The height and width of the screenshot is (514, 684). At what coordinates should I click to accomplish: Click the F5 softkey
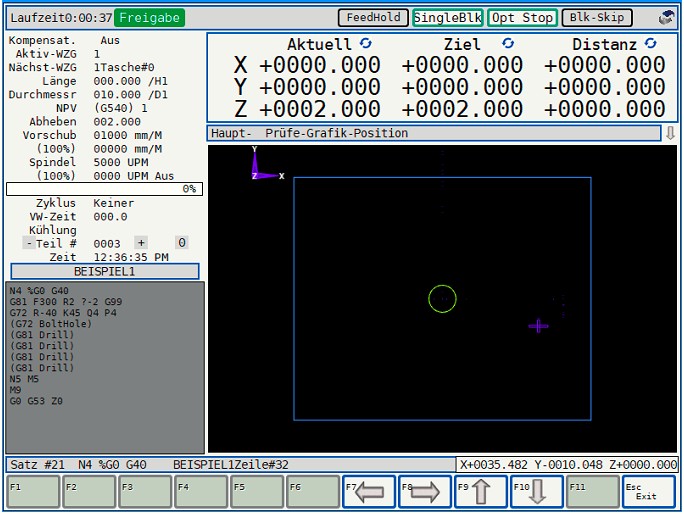coord(257,492)
